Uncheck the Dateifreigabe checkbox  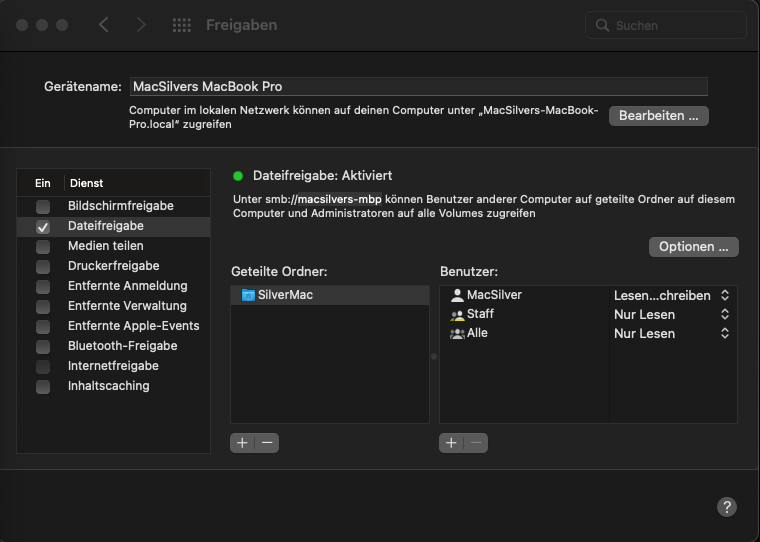pos(43,227)
